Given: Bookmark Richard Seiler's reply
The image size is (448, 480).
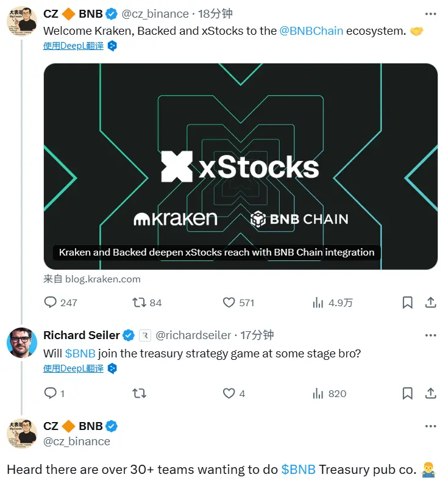Looking at the screenshot, I should (407, 393).
